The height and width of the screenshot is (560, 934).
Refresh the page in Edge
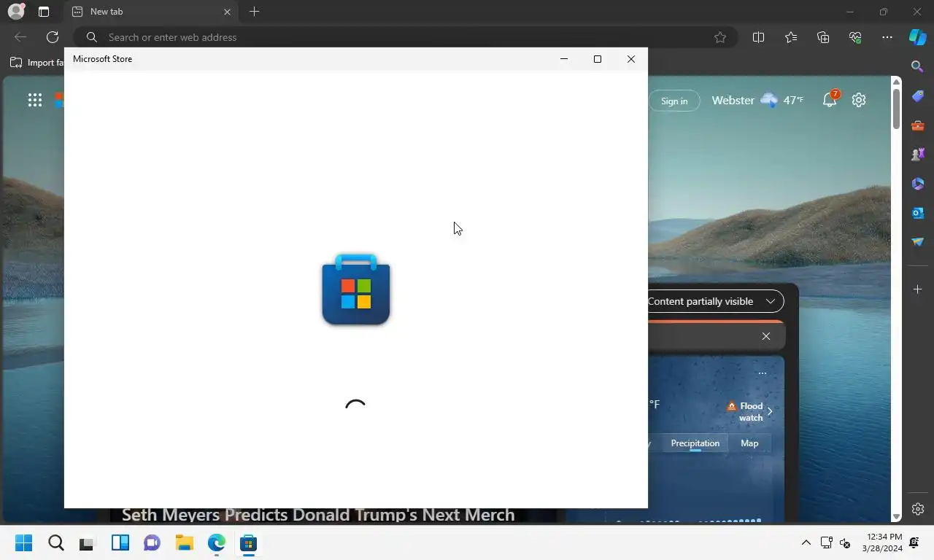(53, 37)
